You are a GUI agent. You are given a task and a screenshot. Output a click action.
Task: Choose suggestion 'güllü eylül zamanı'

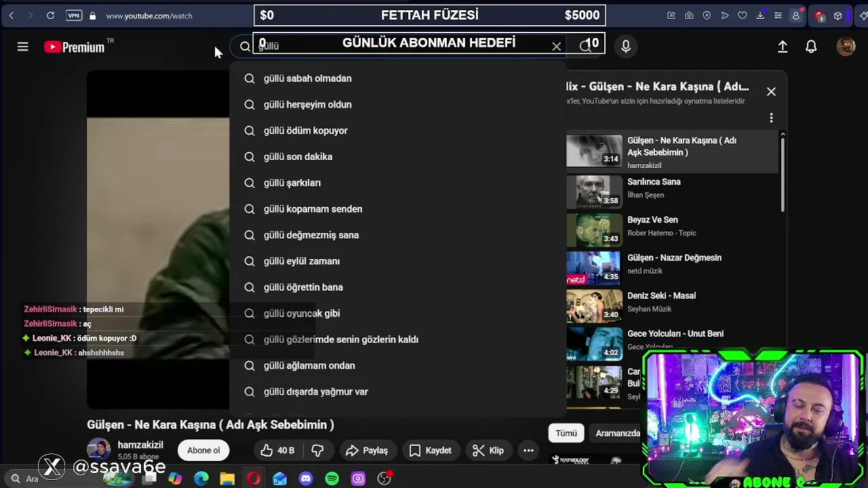pos(397,261)
